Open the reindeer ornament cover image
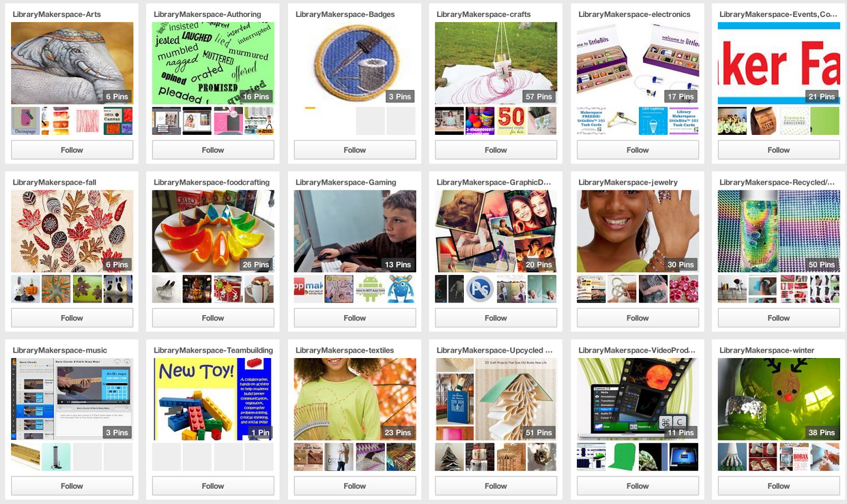 tap(779, 399)
